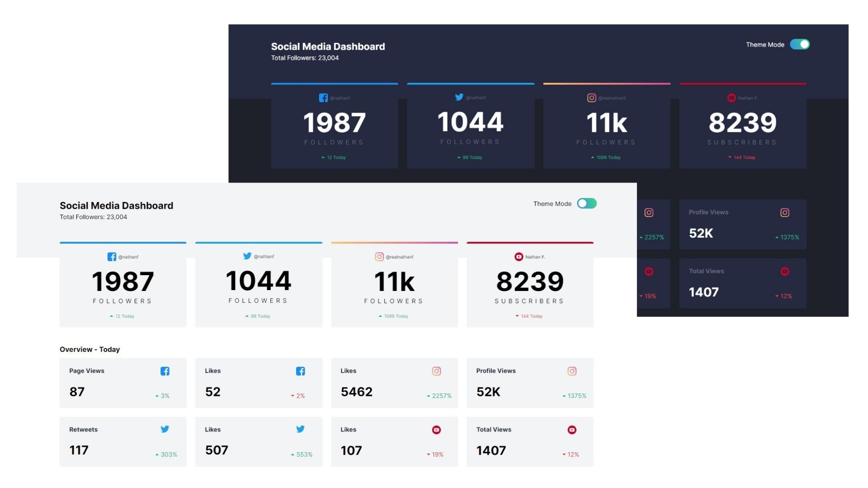Click YouTube icon on dark Total Views card
This screenshot has height=488, width=868.
[x=785, y=271]
